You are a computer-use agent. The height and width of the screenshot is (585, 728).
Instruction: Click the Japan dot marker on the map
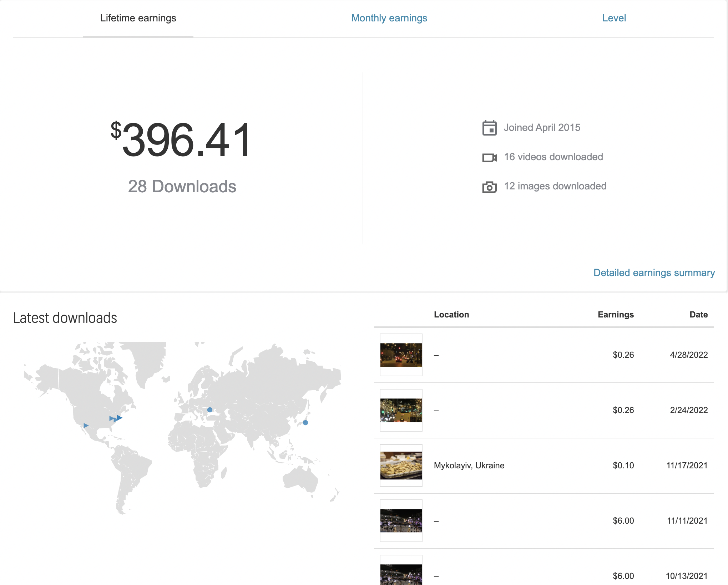(305, 423)
